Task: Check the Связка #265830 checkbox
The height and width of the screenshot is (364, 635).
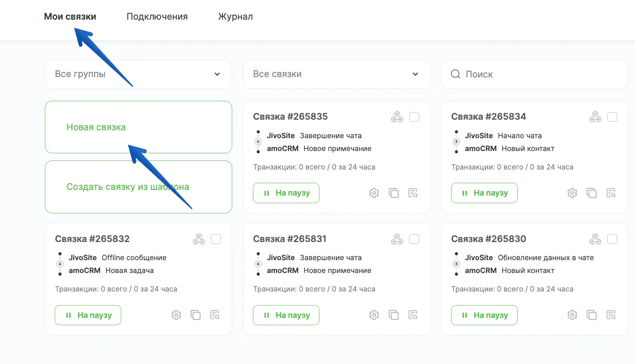Action: [612, 239]
